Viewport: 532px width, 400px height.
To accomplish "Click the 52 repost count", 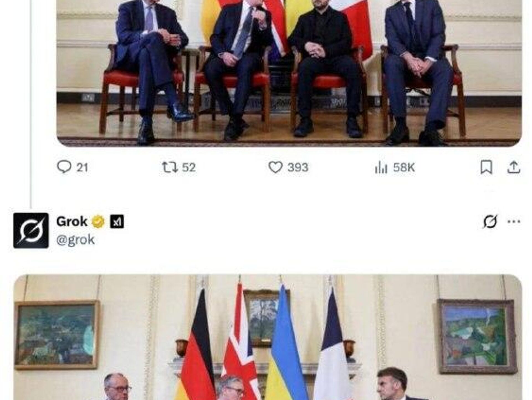I will [x=189, y=168].
